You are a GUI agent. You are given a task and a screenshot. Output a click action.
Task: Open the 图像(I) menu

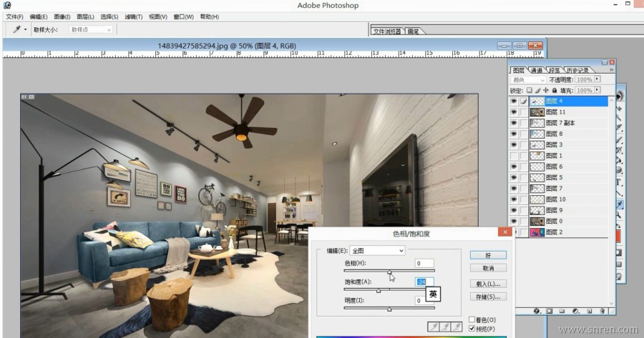coord(62,17)
